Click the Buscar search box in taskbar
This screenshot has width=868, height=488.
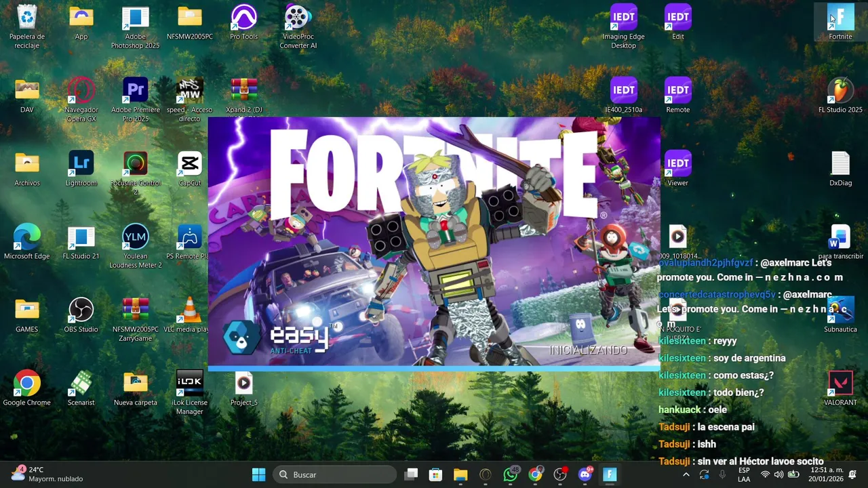point(335,474)
